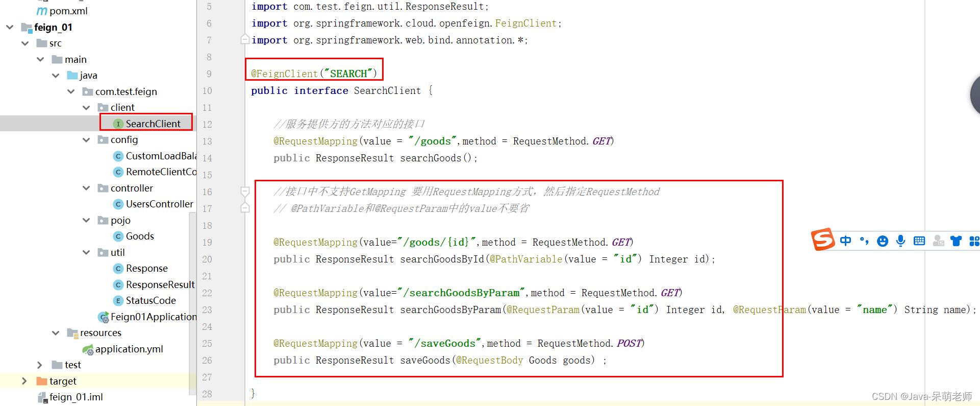Image resolution: width=980 pixels, height=406 pixels.
Task: Select StatusCode label in tree
Action: point(151,301)
